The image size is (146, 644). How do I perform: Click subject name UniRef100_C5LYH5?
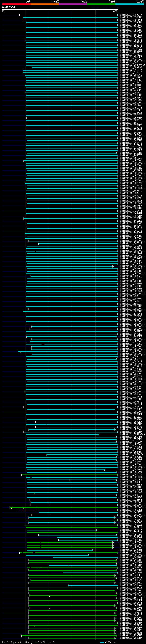[x=131, y=565]
